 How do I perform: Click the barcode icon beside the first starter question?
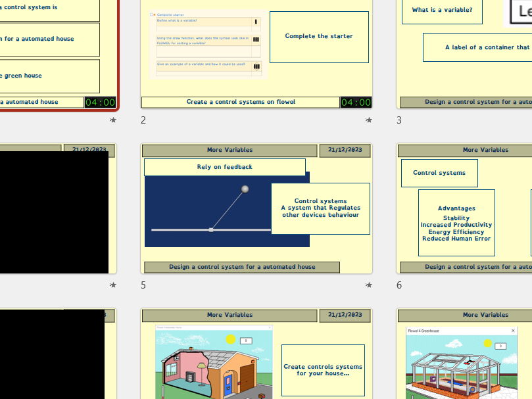point(256,22)
